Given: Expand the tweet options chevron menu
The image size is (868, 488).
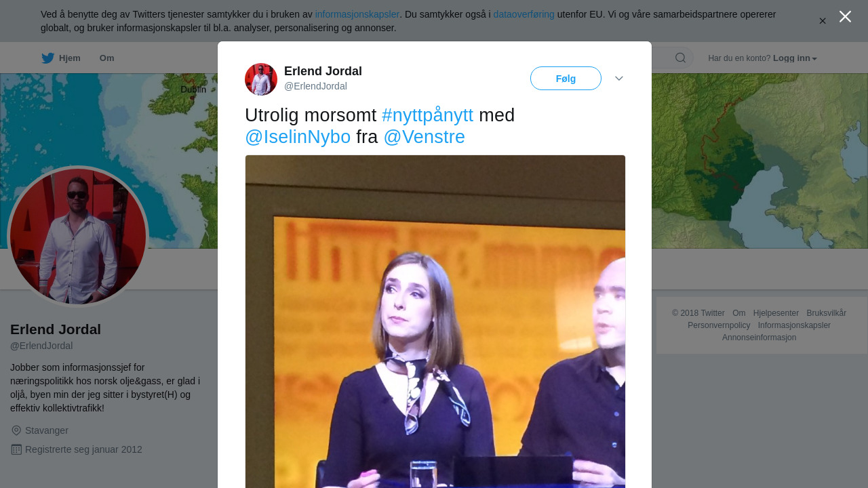Looking at the screenshot, I should tap(619, 79).
